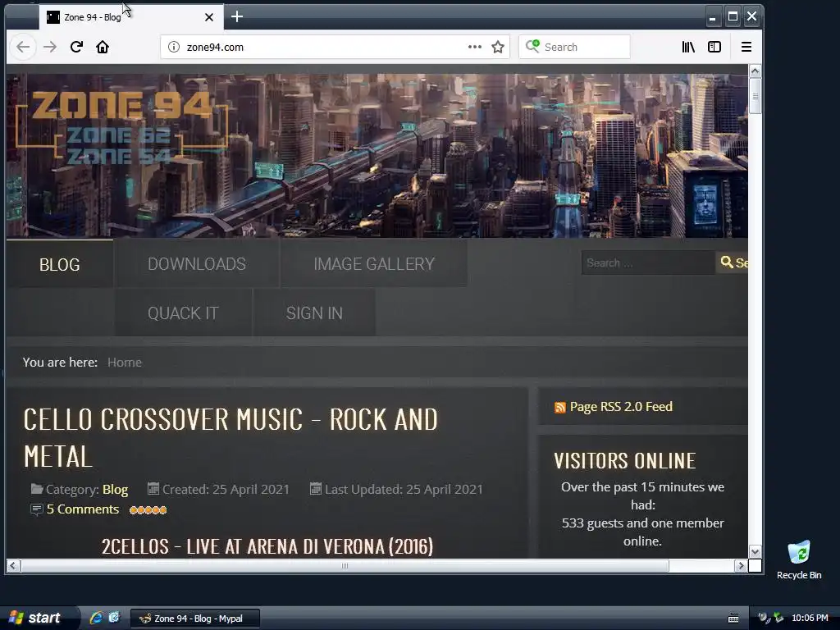
Task: Open the Blog category link
Action: coord(115,490)
